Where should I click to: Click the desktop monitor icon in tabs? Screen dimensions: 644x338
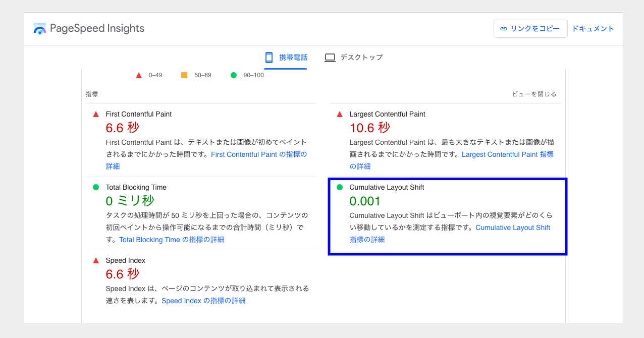pyautogui.click(x=330, y=58)
